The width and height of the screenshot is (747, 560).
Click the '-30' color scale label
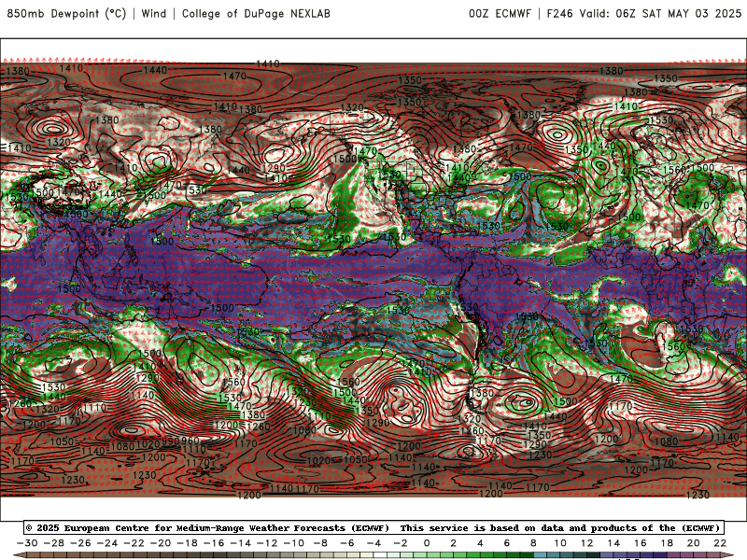click(27, 543)
